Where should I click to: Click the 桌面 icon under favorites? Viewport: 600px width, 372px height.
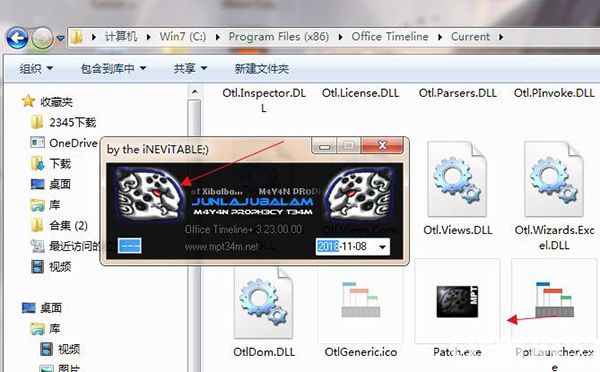(x=38, y=184)
